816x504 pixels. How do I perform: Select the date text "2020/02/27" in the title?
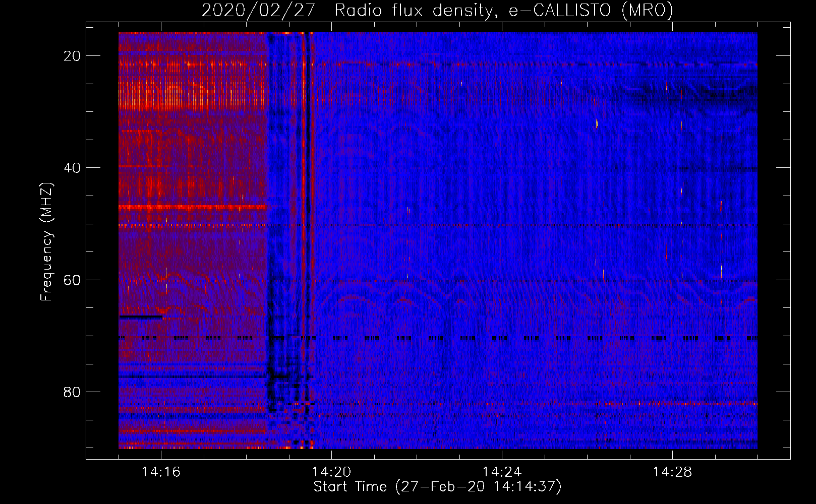point(258,11)
